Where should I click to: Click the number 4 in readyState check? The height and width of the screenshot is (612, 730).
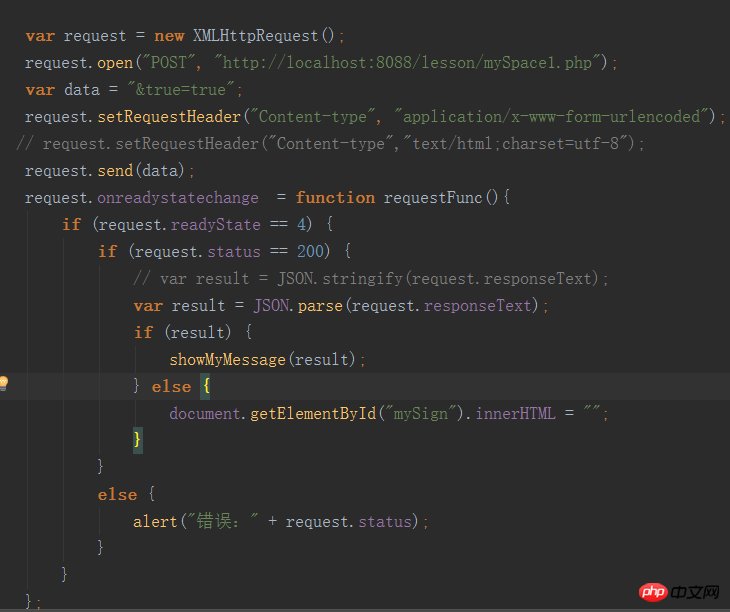(x=302, y=225)
